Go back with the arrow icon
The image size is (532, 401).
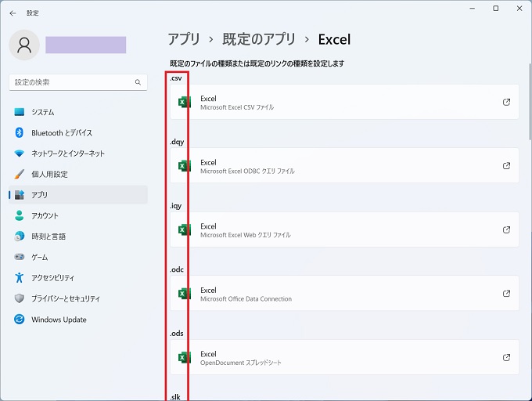pyautogui.click(x=13, y=13)
